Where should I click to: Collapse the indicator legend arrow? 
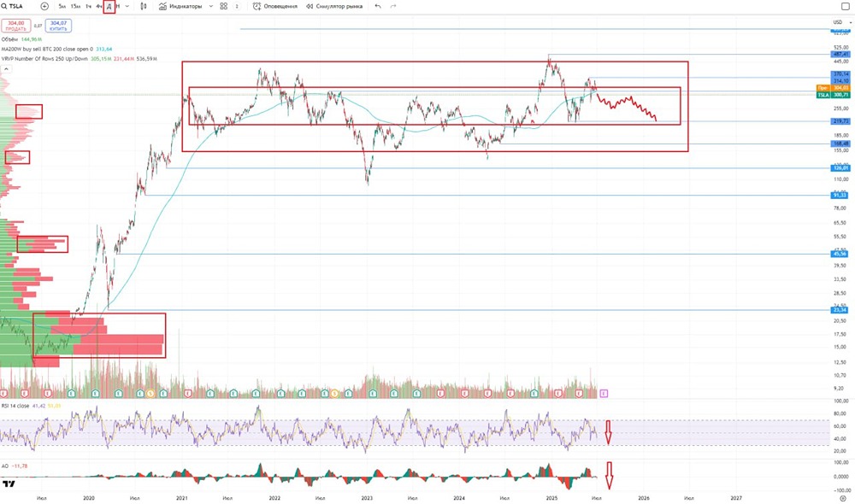pos(6,68)
